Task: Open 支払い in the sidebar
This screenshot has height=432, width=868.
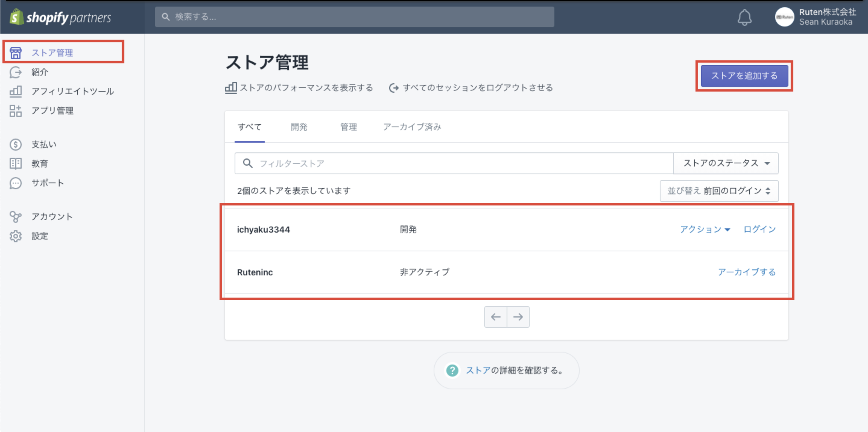Action: coord(44,144)
